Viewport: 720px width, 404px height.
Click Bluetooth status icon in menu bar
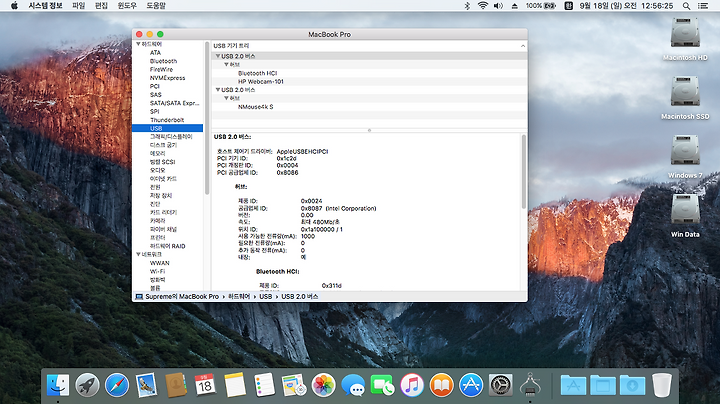(467, 6)
